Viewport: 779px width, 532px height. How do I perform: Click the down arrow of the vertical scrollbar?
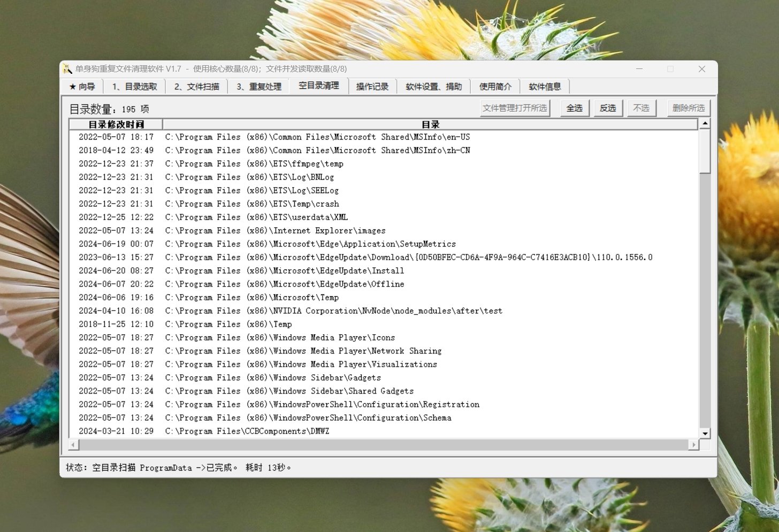point(705,434)
